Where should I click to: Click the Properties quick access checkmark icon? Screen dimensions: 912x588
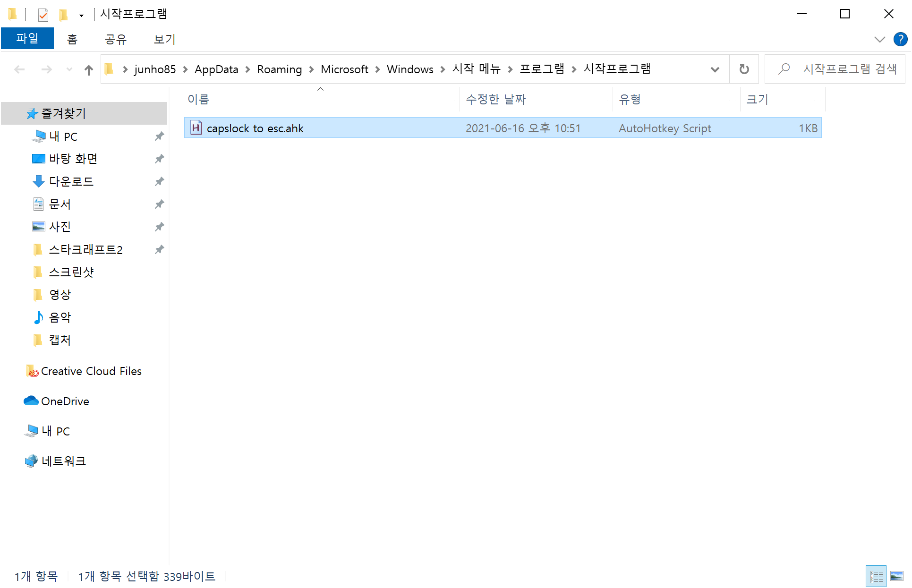point(43,15)
